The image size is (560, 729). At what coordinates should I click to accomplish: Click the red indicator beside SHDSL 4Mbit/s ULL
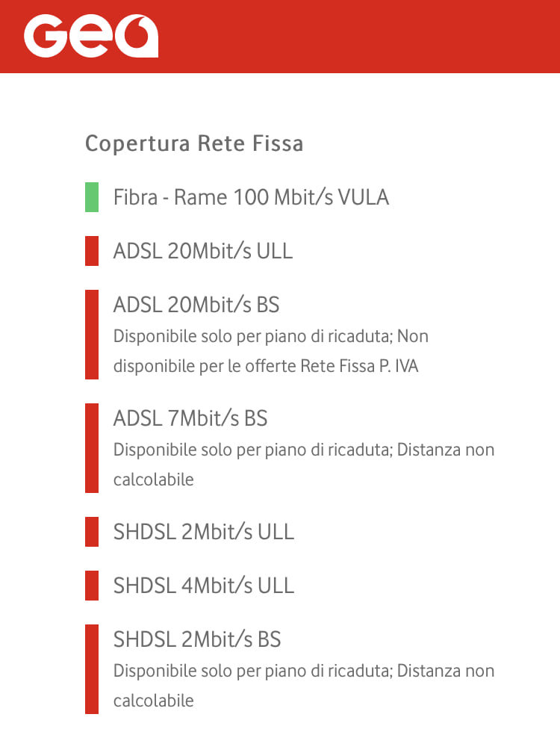pyautogui.click(x=92, y=586)
